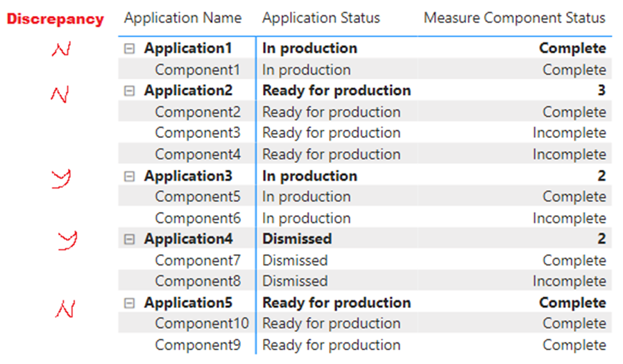Collapse the Application4 row
Viewport: 623px width, 364px height.
click(129, 239)
